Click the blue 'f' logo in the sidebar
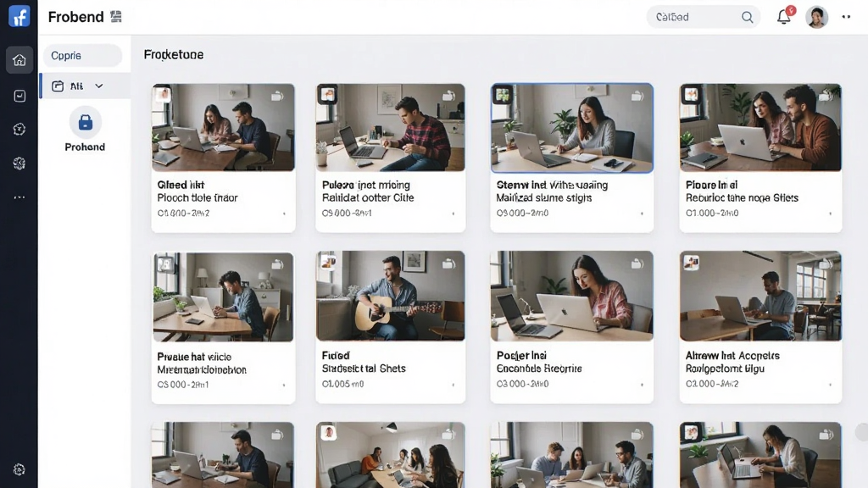The image size is (868, 488). (x=19, y=17)
